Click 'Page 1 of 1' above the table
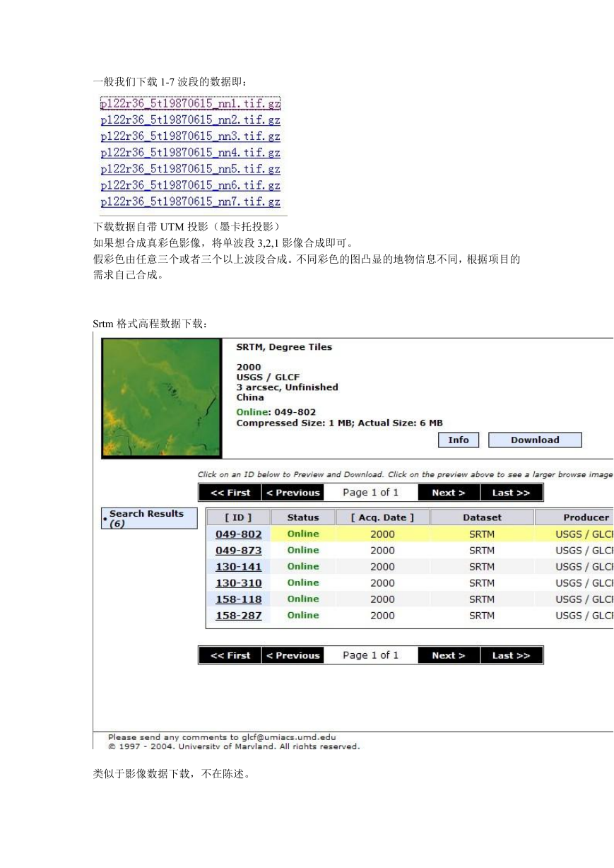614x868 pixels. [371, 493]
